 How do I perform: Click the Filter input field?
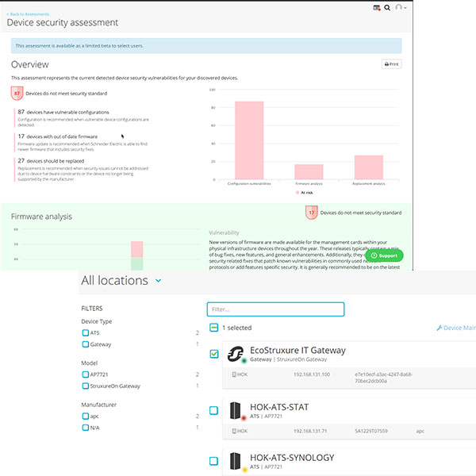pyautogui.click(x=275, y=309)
